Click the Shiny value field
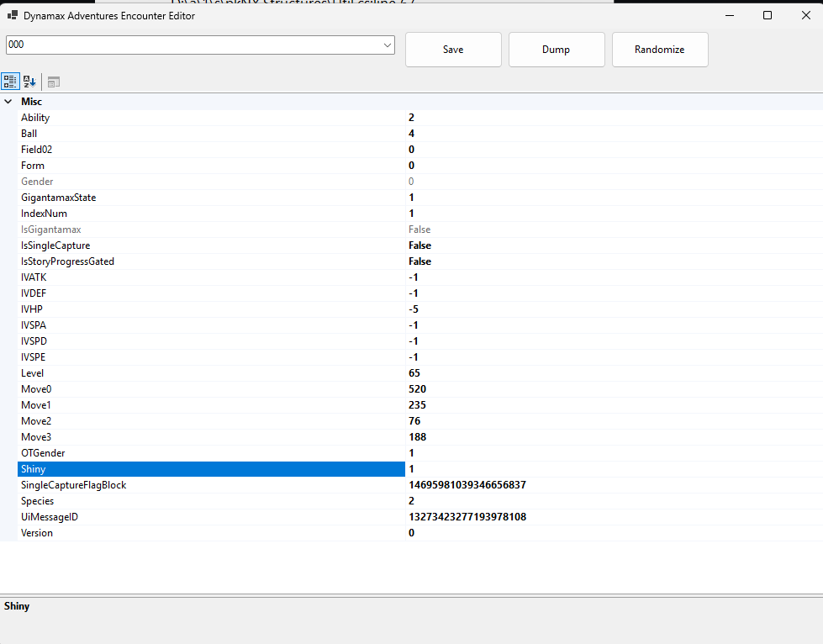The image size is (823, 644). coord(588,468)
